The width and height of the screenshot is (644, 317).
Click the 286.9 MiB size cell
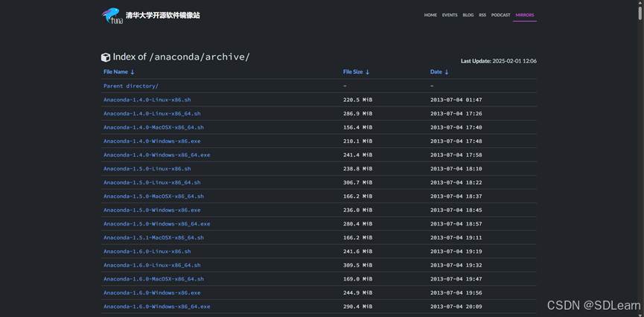tap(357, 113)
